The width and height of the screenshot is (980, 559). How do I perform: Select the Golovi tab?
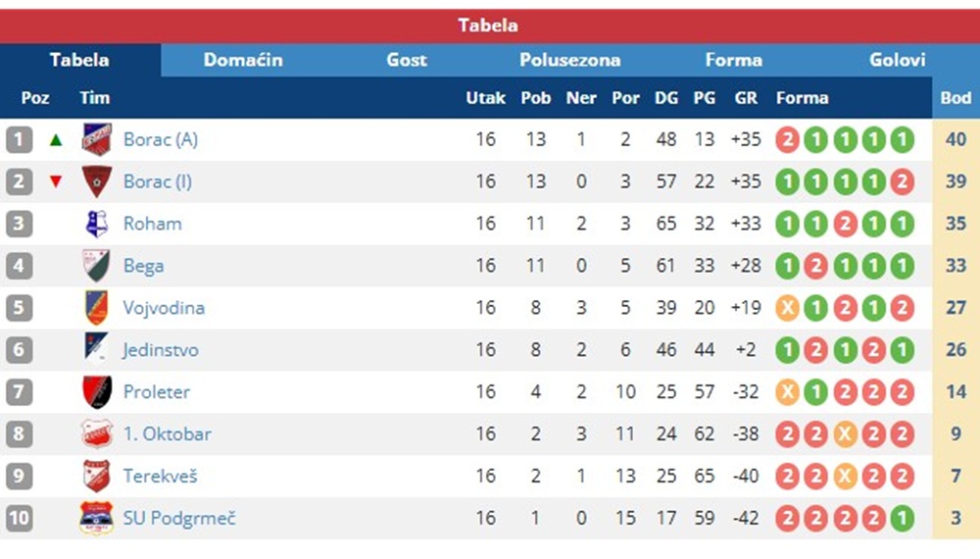(897, 60)
